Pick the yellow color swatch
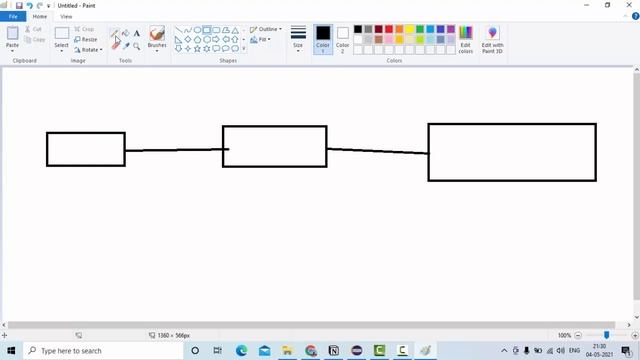640x360 pixels. (410, 29)
